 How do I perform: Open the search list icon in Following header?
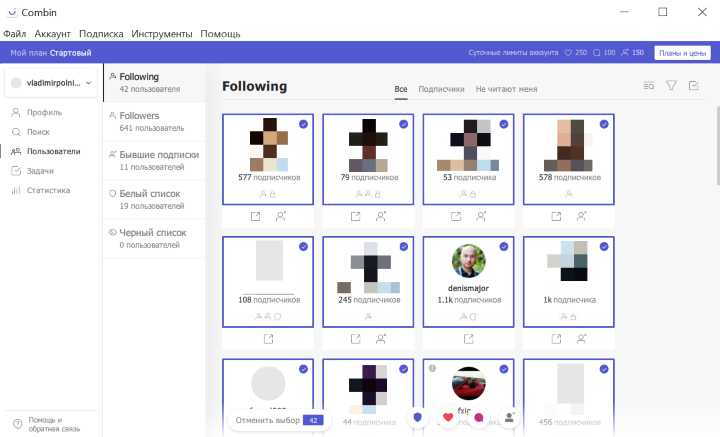point(648,85)
